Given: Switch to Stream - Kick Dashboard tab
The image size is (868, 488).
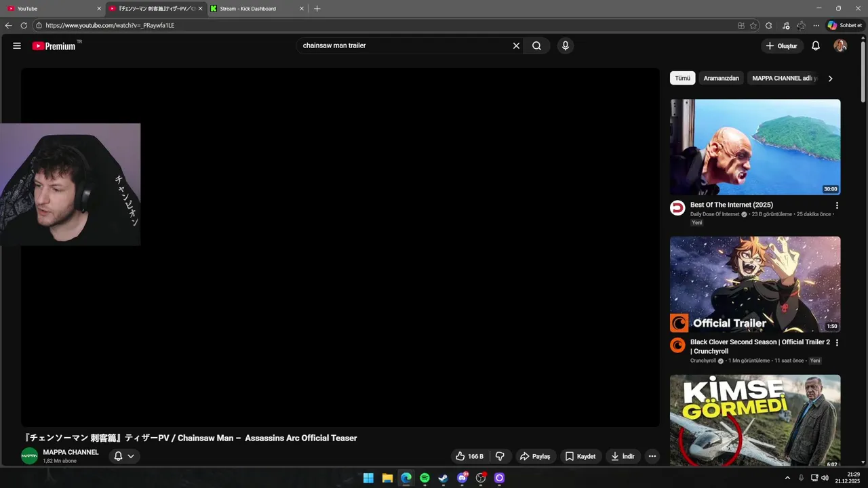Looking at the screenshot, I should 256,9.
